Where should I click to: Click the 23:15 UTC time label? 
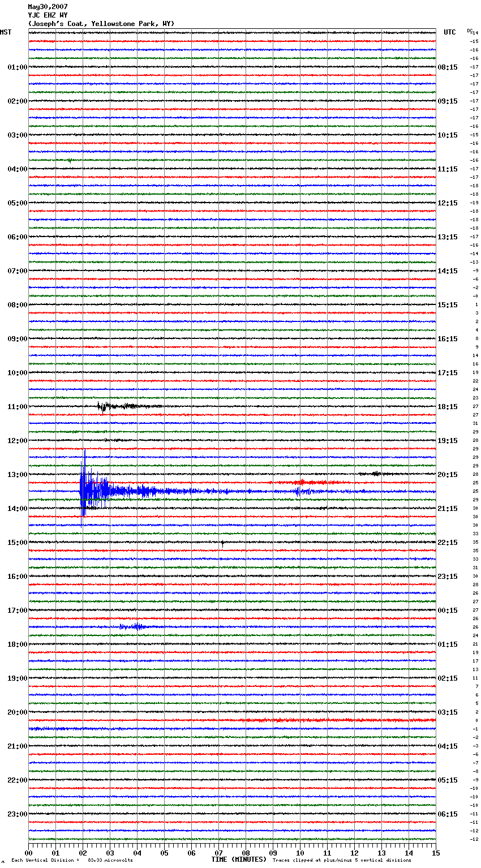tap(448, 577)
